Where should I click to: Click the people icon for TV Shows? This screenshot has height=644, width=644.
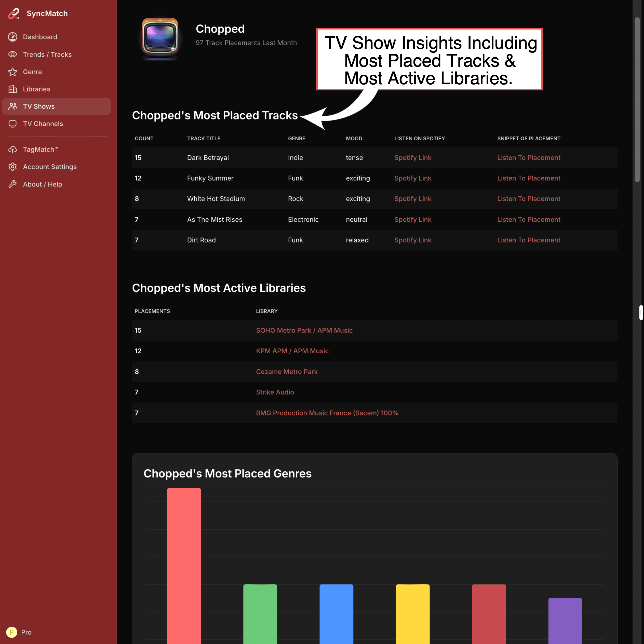pyautogui.click(x=13, y=106)
